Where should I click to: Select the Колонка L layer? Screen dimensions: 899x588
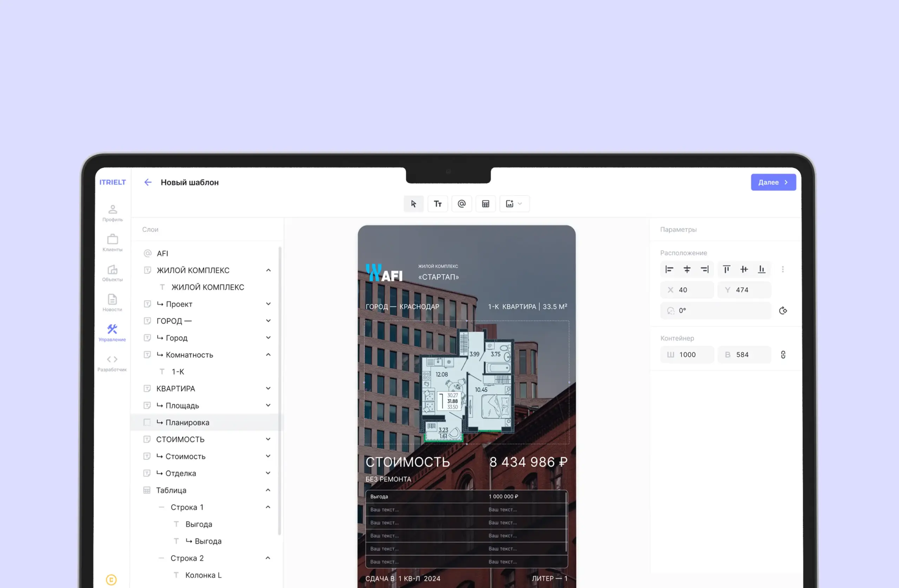pyautogui.click(x=207, y=575)
